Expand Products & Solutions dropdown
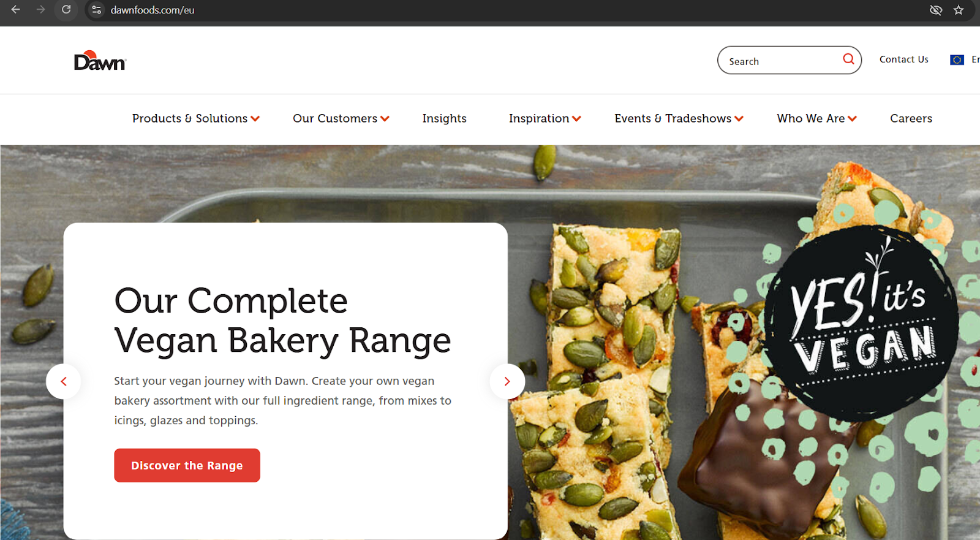Screen dimensions: 980x540 (196, 118)
